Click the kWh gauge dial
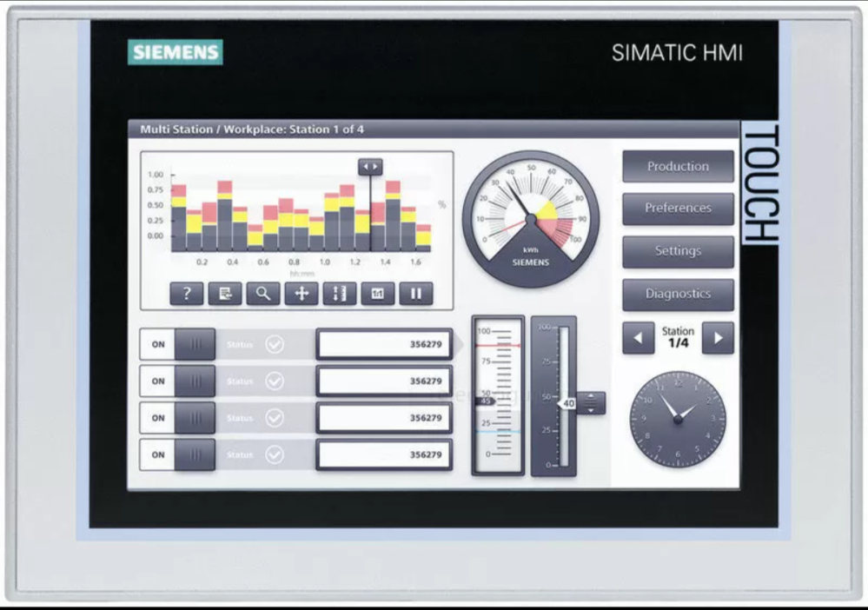This screenshot has height=610, width=868. click(530, 223)
